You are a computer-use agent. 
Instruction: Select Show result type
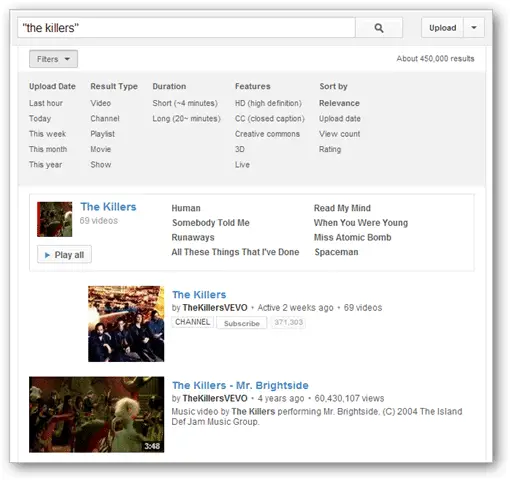pyautogui.click(x=101, y=165)
